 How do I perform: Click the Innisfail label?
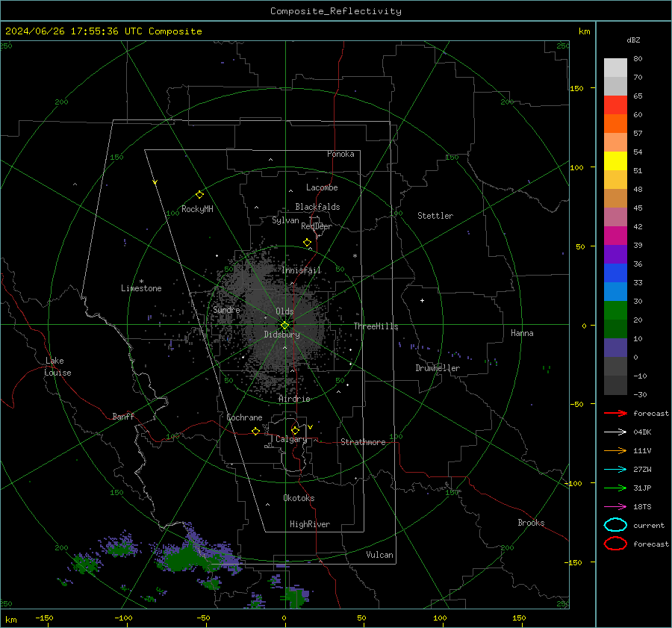coord(302,270)
